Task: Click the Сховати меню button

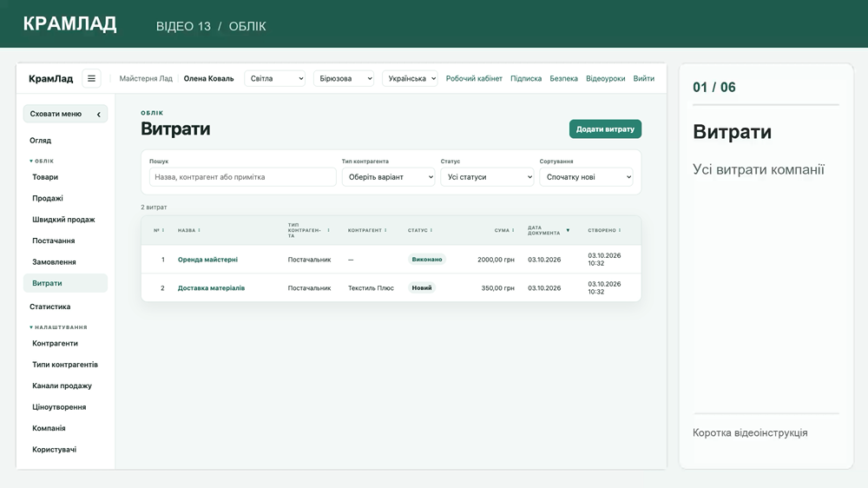Action: (65, 114)
